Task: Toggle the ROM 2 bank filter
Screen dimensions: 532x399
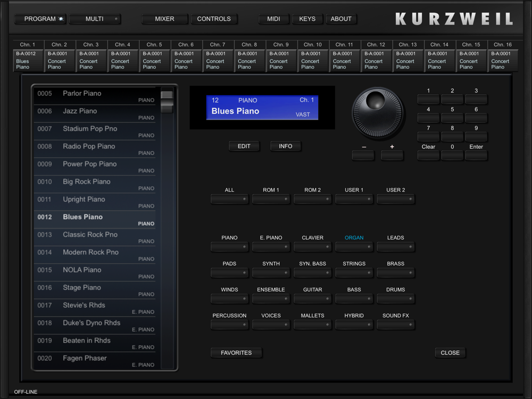Action: pos(312,199)
